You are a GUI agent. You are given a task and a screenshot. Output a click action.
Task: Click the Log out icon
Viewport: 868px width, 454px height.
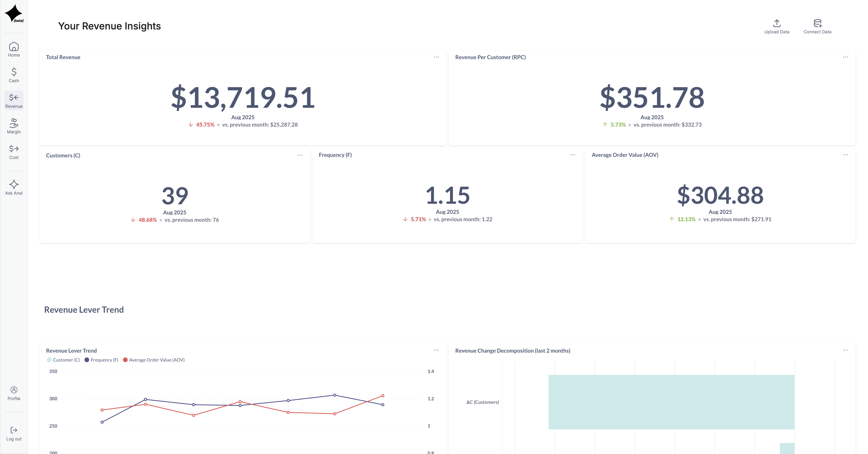coord(14,433)
